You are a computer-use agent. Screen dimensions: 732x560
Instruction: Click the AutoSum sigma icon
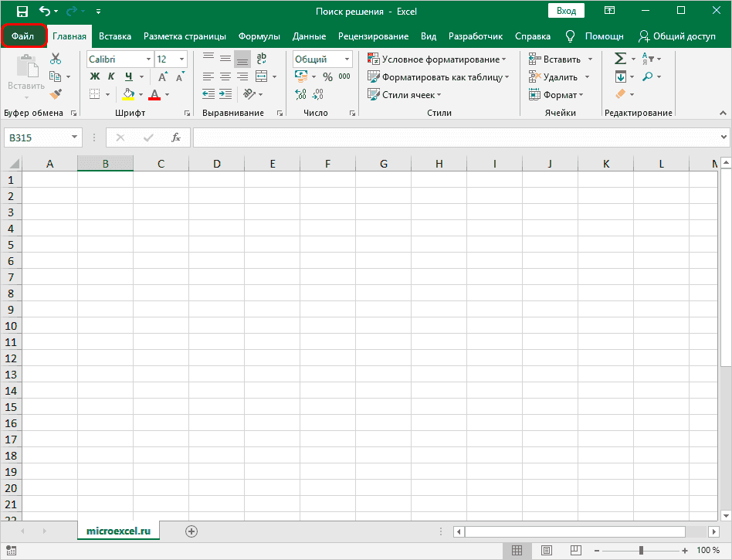click(x=619, y=59)
